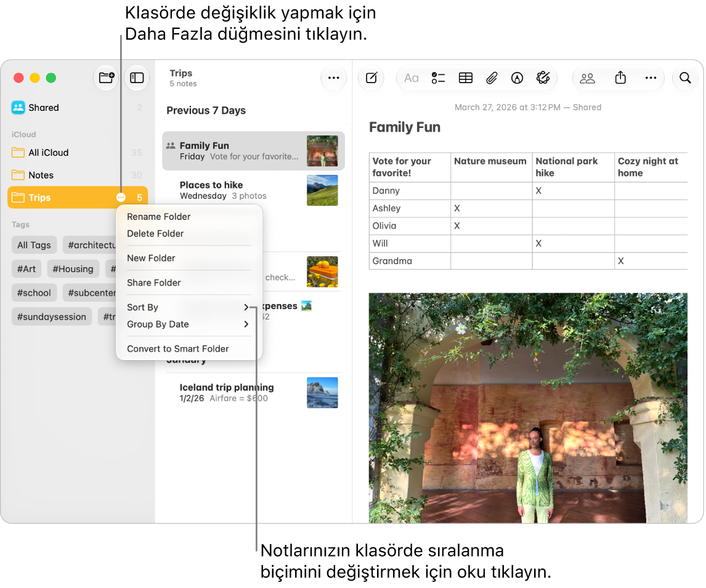Share the note using the share icon
Screen dimensions: 706x588
[x=620, y=78]
